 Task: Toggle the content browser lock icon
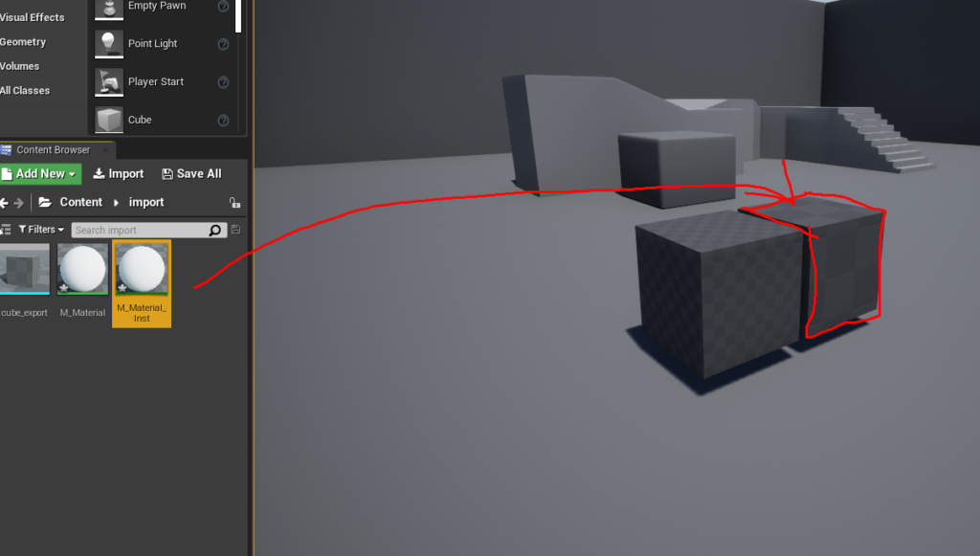[234, 203]
